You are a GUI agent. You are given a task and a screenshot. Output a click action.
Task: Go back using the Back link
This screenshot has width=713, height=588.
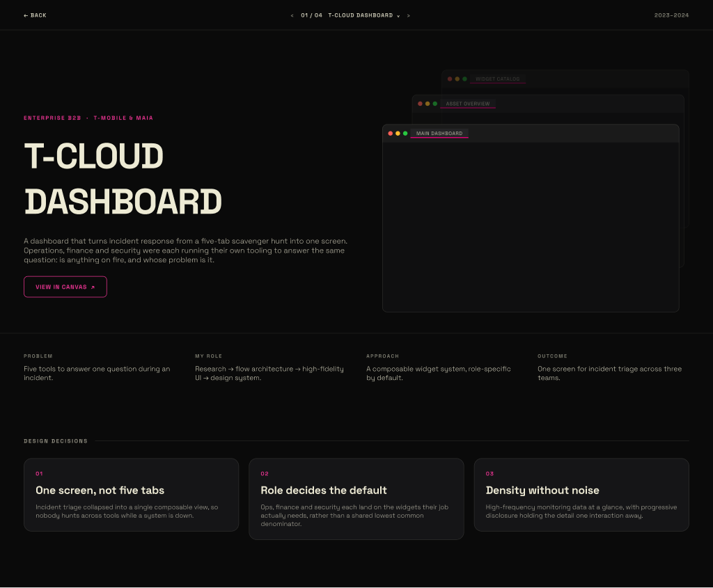[35, 15]
